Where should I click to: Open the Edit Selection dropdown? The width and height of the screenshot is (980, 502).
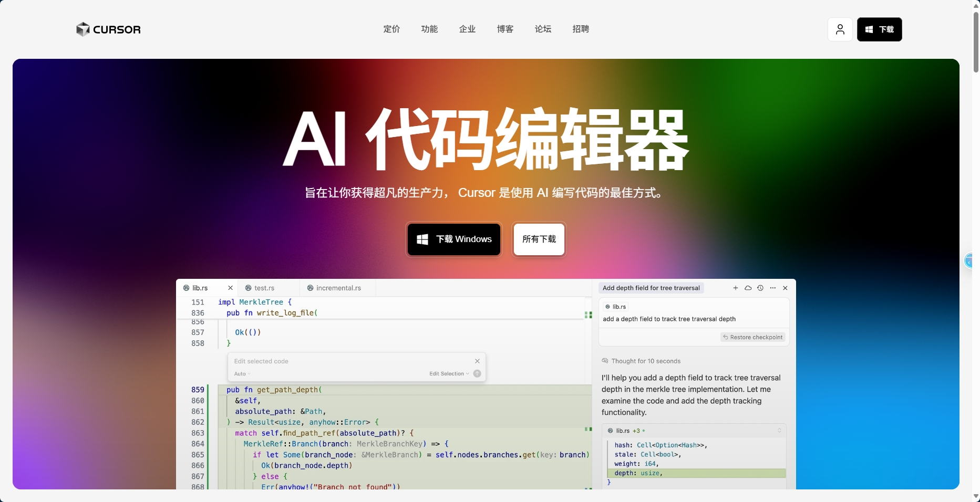coord(449,374)
